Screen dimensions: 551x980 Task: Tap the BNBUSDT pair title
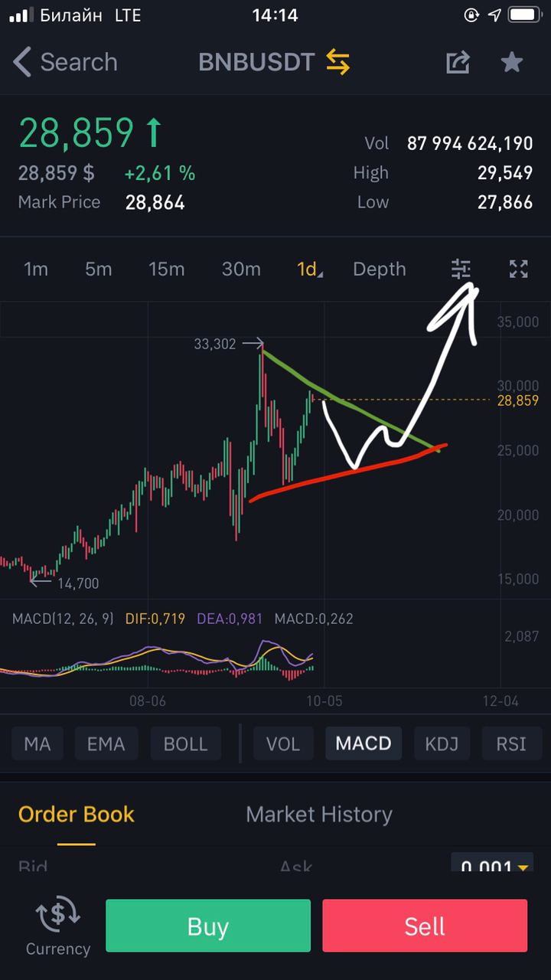256,62
